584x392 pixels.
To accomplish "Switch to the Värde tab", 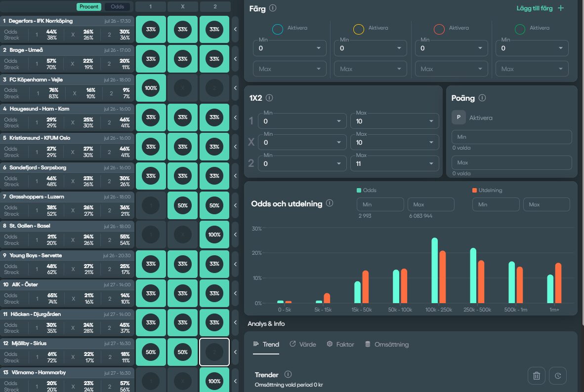I will pyautogui.click(x=302, y=344).
